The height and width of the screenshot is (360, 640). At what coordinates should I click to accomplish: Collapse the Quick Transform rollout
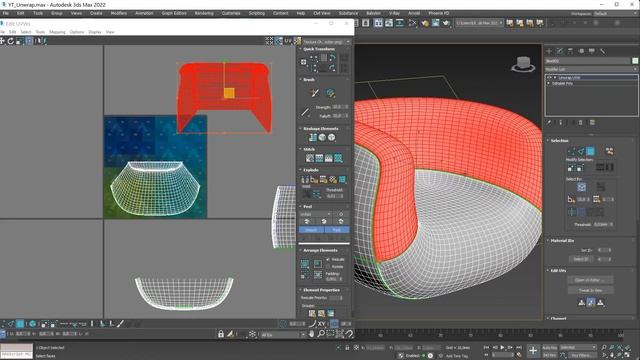[319, 49]
